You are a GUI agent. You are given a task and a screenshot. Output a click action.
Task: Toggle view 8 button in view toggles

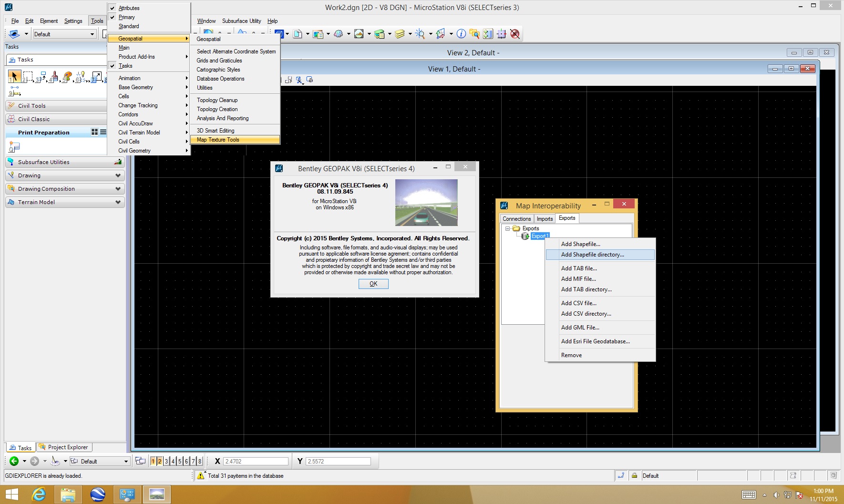[x=200, y=461]
